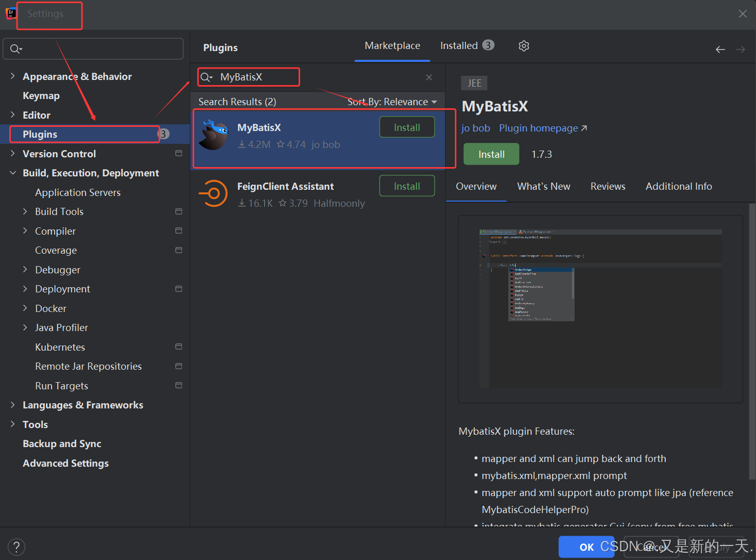756x560 pixels.
Task: Close the Settings dialog window
Action: 743,14
